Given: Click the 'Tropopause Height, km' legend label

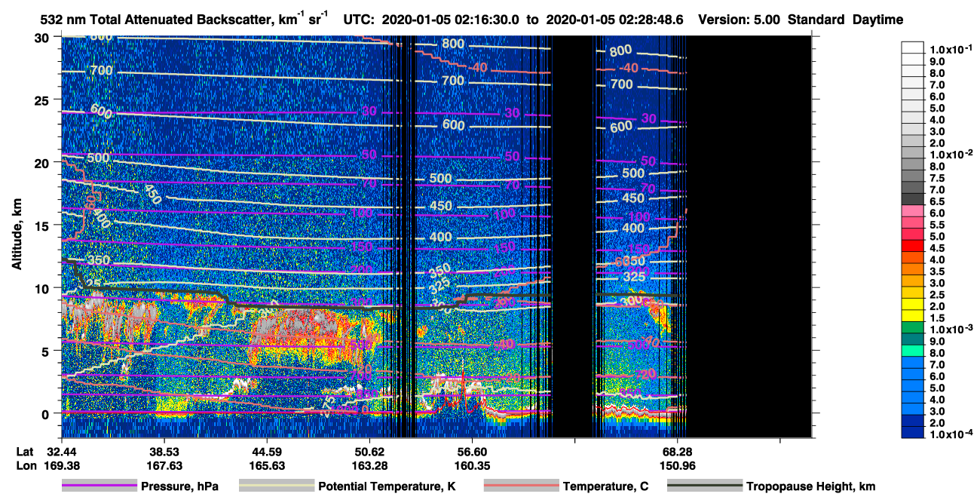Looking at the screenshot, I should pos(810,486).
